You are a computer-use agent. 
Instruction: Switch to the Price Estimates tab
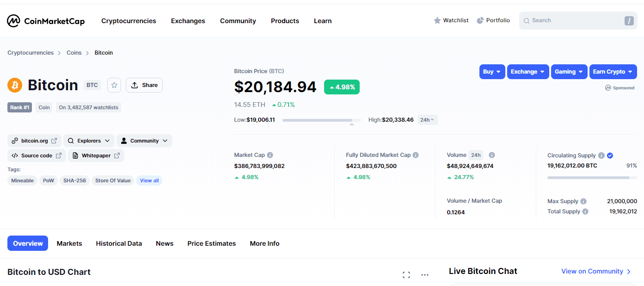(x=212, y=243)
